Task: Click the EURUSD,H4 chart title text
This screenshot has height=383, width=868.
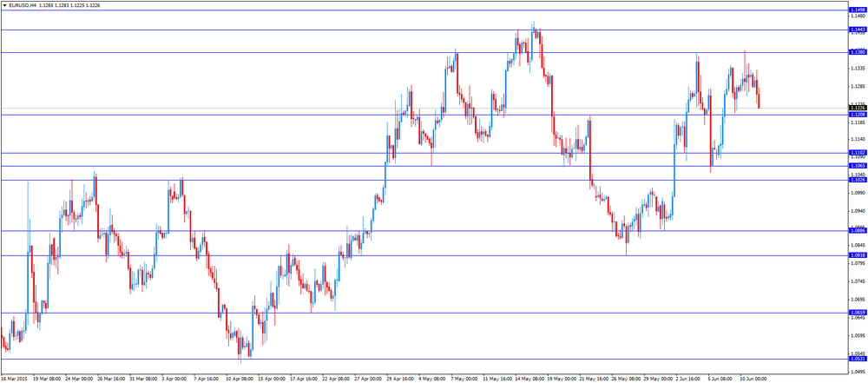Action: (x=23, y=5)
